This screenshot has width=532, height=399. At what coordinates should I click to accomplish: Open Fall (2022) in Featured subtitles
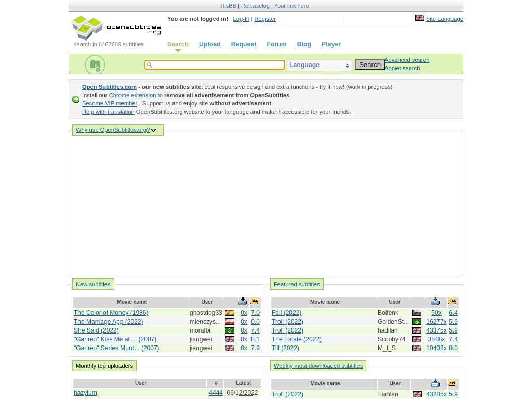click(x=286, y=313)
